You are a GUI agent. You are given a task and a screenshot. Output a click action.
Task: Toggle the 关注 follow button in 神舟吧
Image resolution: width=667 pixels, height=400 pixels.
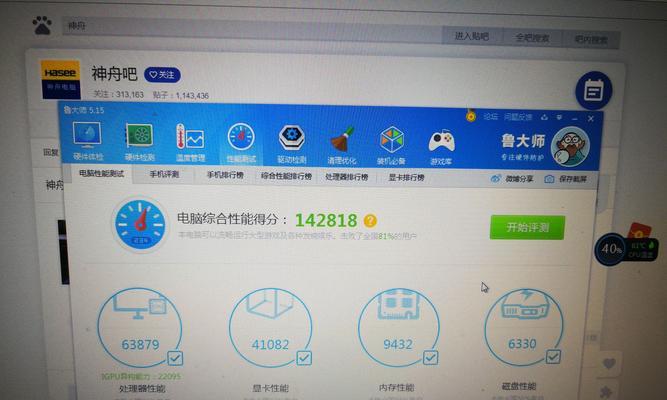pyautogui.click(x=162, y=75)
